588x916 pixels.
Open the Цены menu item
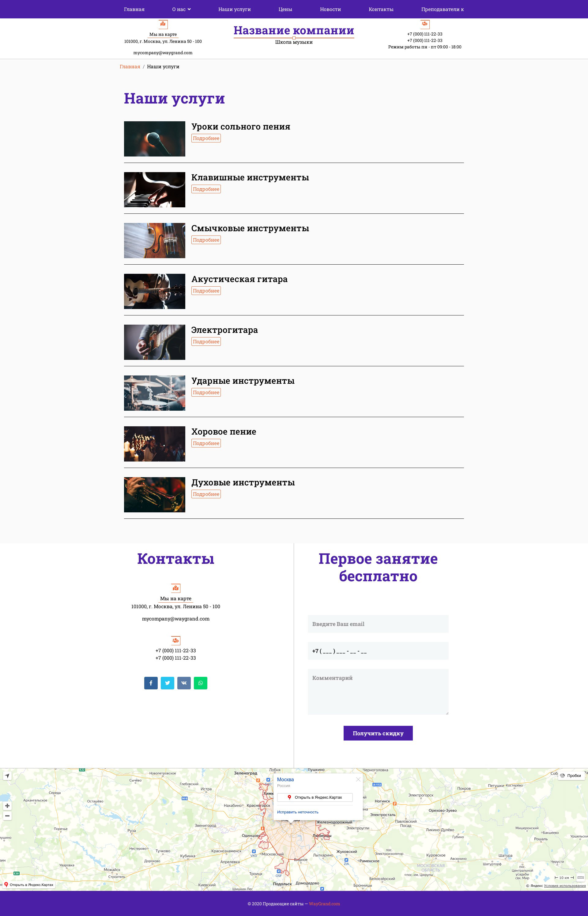(285, 9)
